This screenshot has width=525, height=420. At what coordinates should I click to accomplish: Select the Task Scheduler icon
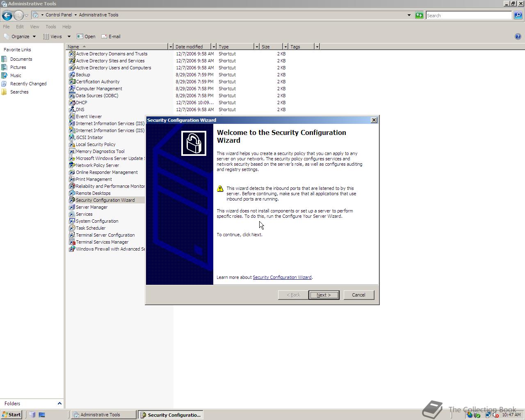72,228
